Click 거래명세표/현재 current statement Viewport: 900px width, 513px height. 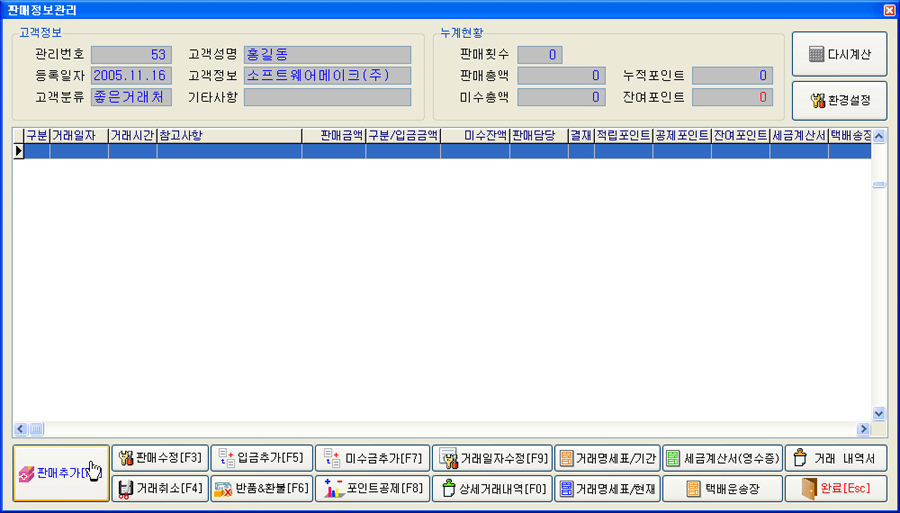coord(607,488)
